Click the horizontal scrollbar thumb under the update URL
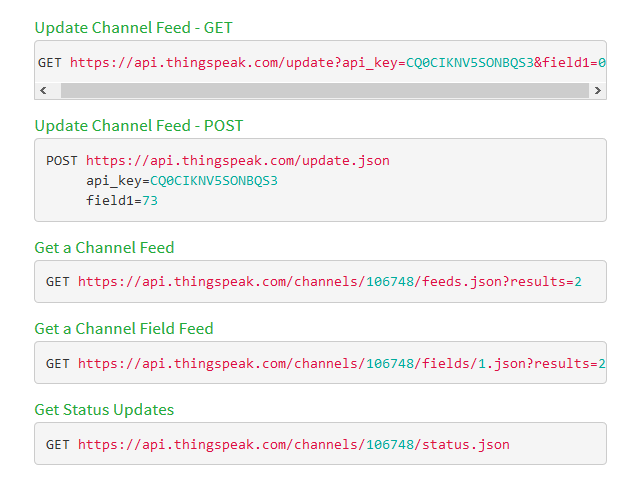The width and height of the screenshot is (638, 499). (325, 90)
